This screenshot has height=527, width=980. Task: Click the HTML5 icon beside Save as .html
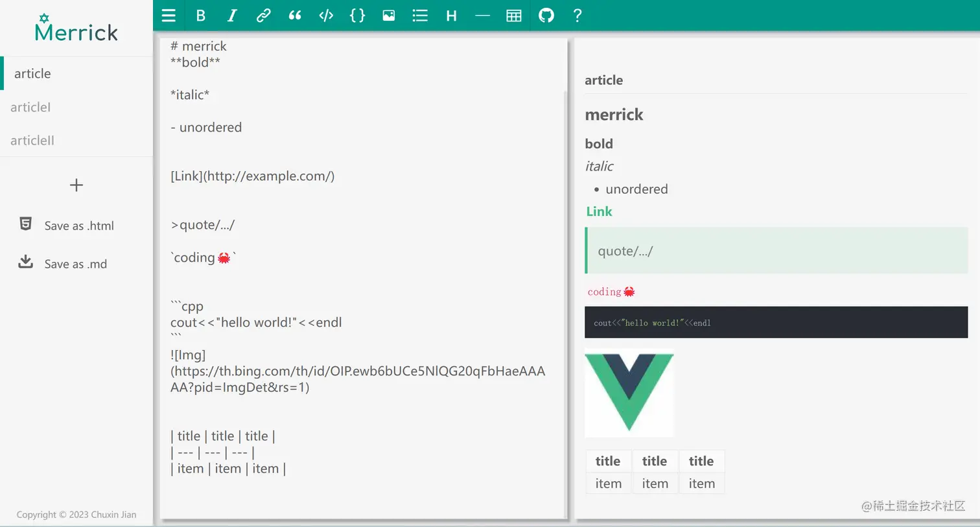(26, 224)
